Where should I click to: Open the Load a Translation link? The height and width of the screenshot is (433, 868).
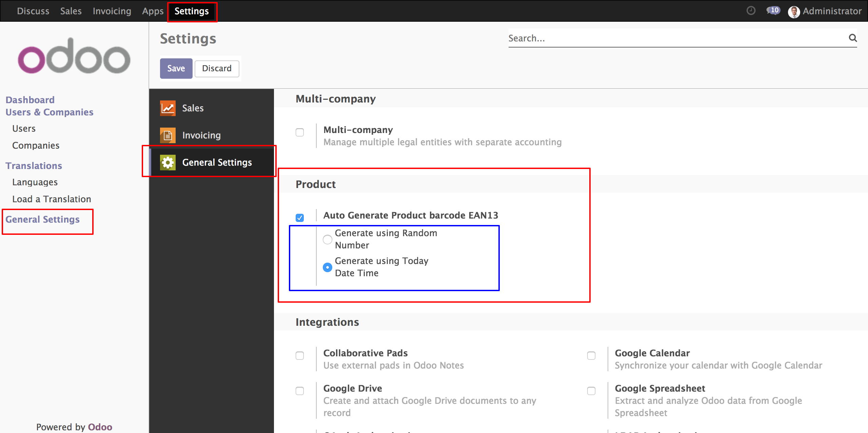coord(52,199)
